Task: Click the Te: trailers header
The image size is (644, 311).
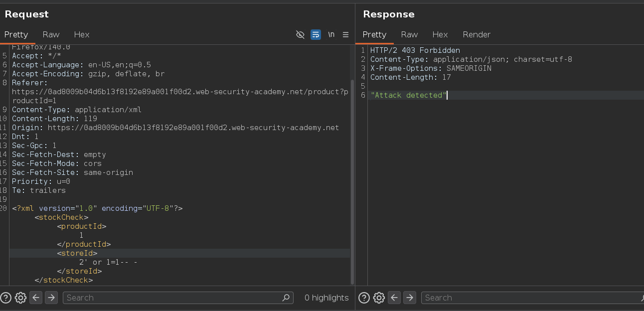Action: point(39,190)
